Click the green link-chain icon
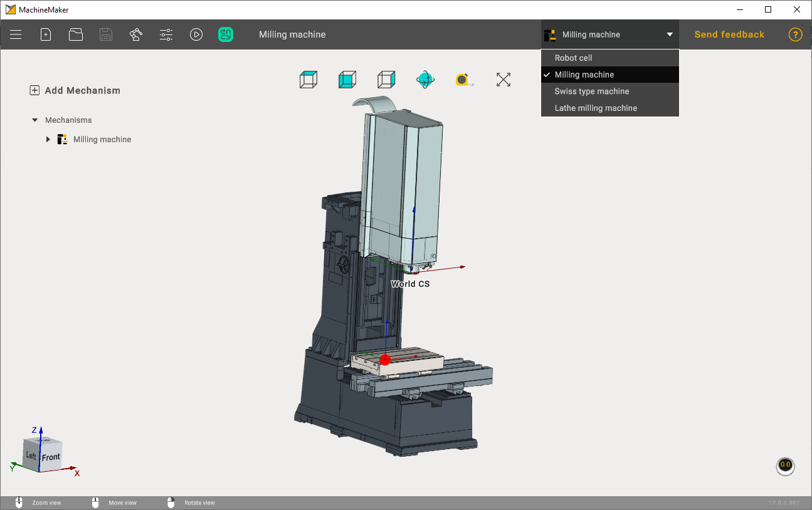 coord(226,34)
